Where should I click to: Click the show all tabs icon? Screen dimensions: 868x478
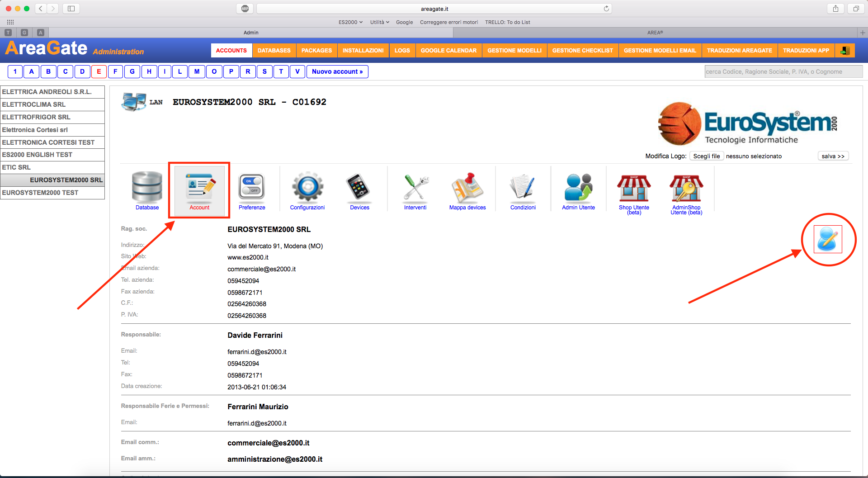[856, 9]
